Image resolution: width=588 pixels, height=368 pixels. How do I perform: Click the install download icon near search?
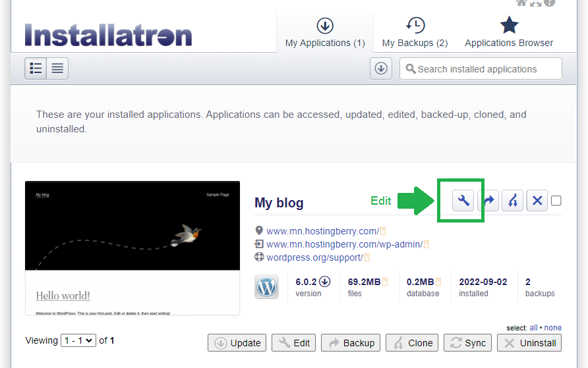click(381, 68)
